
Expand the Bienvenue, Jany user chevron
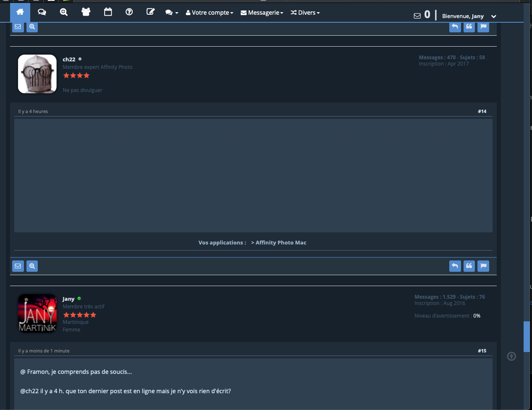click(x=494, y=16)
